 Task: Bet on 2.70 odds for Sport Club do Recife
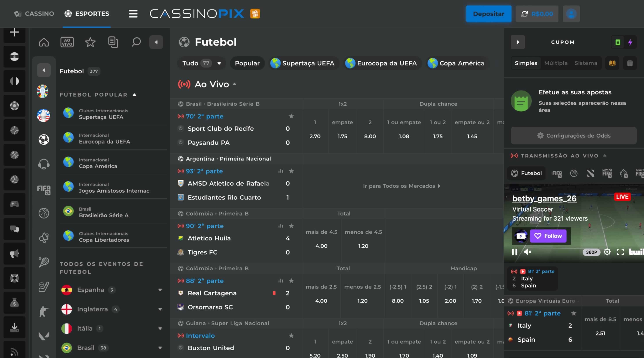[315, 136]
